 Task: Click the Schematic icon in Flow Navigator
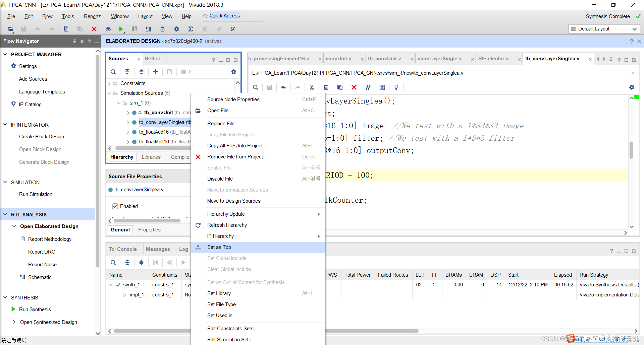point(22,277)
